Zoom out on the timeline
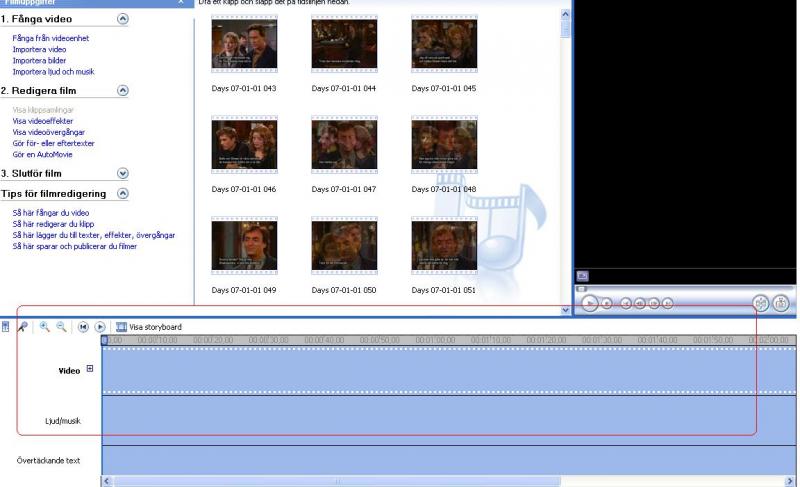The width and height of the screenshot is (800, 487). click(61, 327)
